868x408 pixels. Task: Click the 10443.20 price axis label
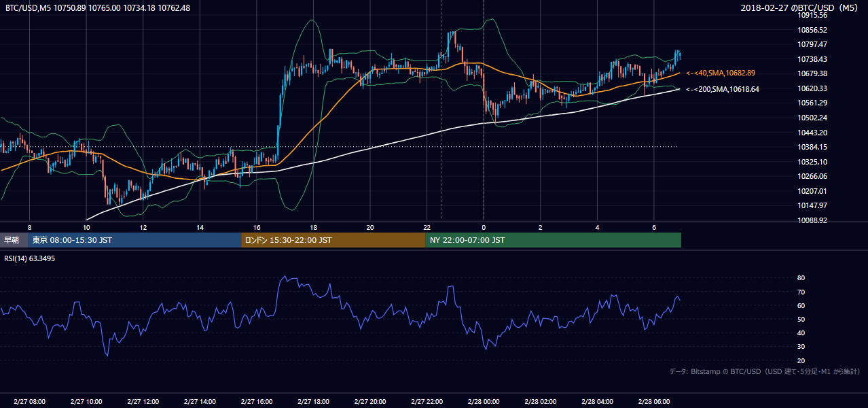pos(812,133)
